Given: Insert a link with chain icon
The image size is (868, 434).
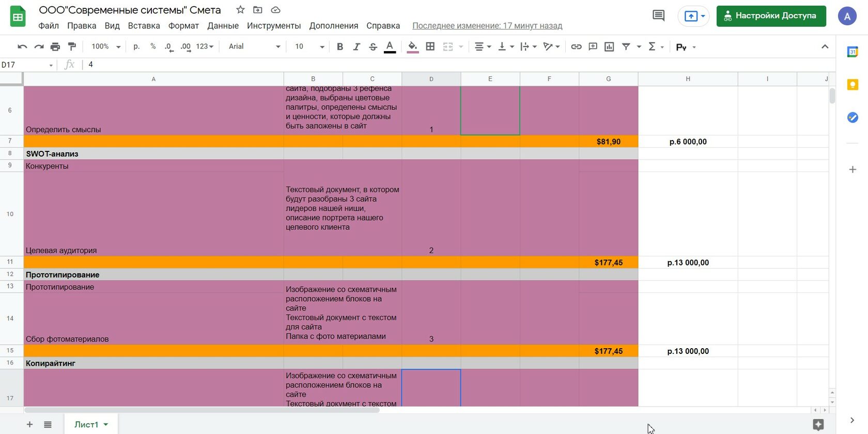Looking at the screenshot, I should pyautogui.click(x=576, y=47).
